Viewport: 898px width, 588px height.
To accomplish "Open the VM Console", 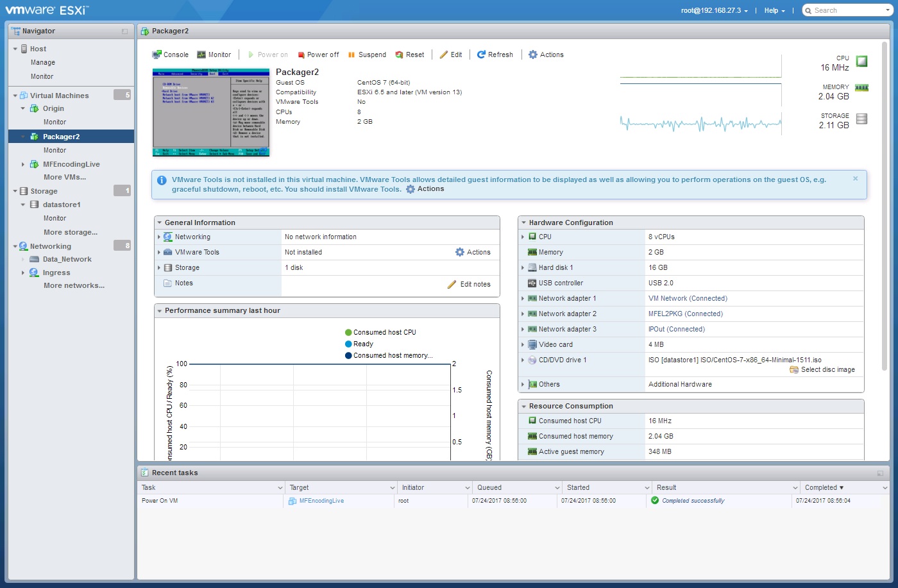I will 170,55.
